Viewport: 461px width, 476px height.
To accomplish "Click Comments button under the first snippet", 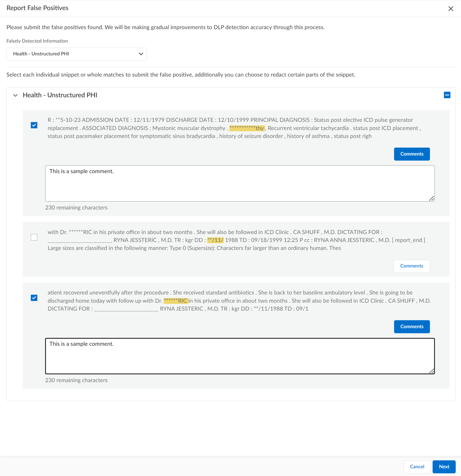I will (x=412, y=154).
